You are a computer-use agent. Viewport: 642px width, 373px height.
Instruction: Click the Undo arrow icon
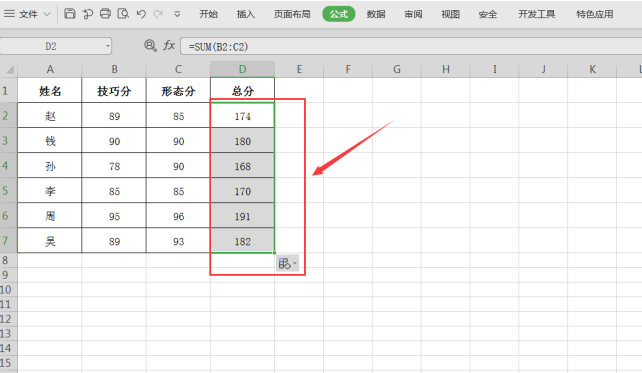click(141, 14)
